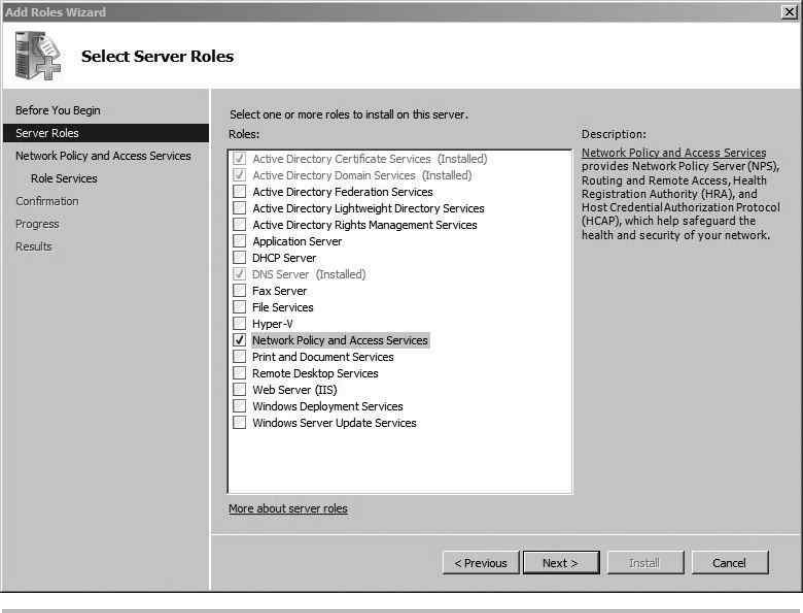Select the Fax Server label
The height and width of the screenshot is (613, 803).
click(x=280, y=291)
